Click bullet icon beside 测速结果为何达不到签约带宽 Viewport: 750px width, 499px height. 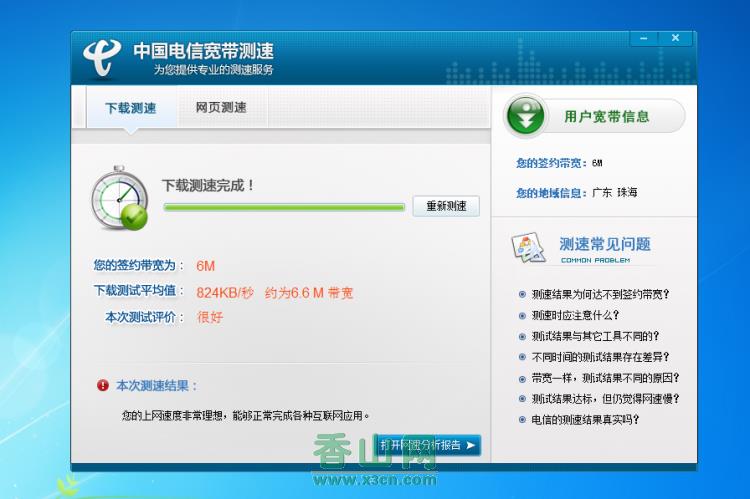coord(522,295)
